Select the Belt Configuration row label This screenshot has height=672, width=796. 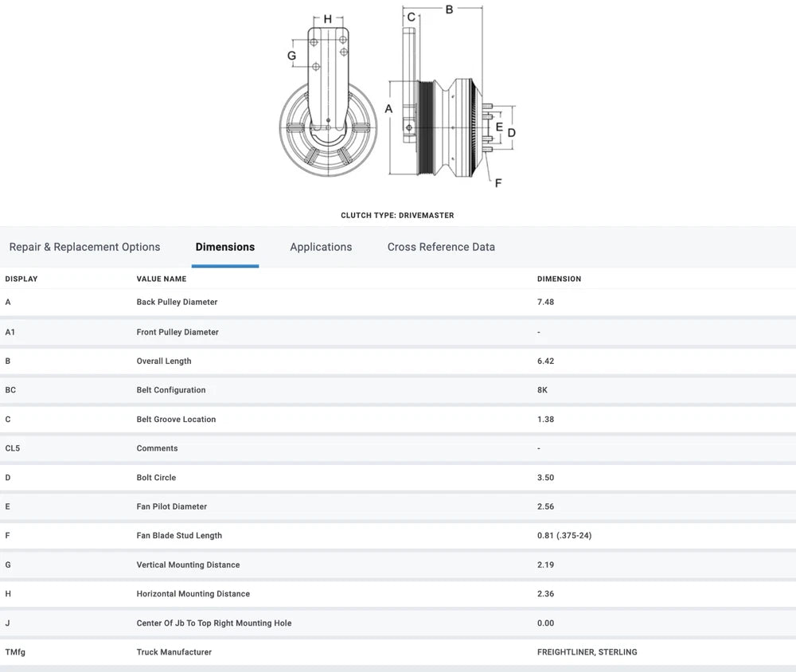(171, 390)
